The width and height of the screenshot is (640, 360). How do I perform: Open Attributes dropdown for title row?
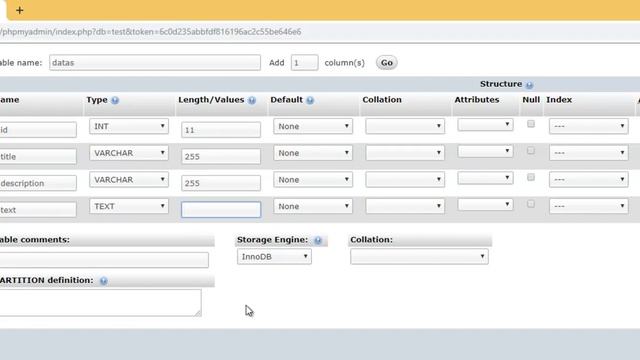pyautogui.click(x=485, y=151)
